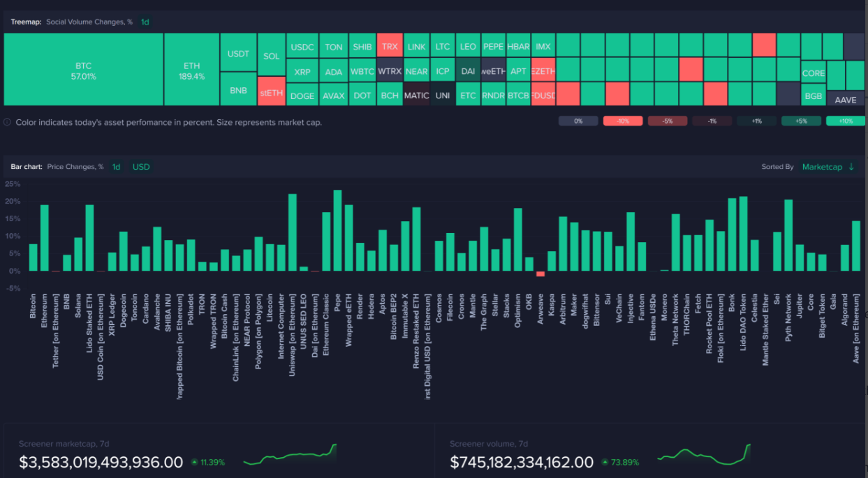The height and width of the screenshot is (478, 868).
Task: Click the -10% red legend swatch
Action: click(623, 121)
